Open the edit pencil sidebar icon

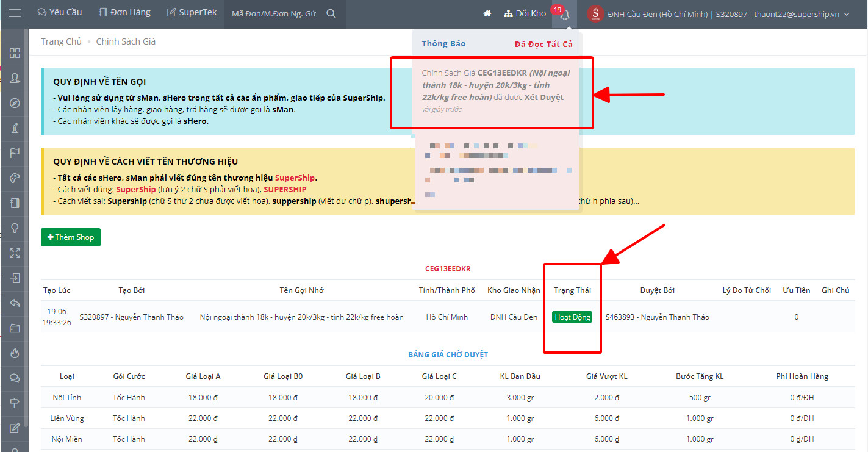[x=15, y=428]
